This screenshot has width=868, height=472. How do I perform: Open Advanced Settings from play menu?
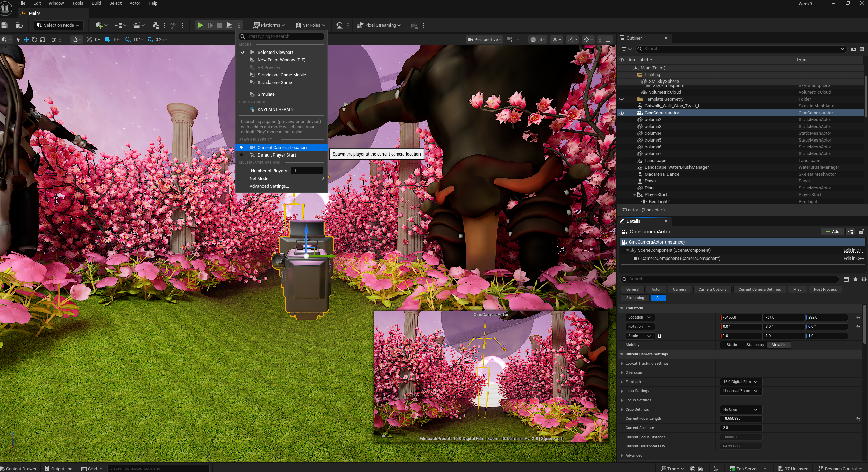pyautogui.click(x=269, y=186)
